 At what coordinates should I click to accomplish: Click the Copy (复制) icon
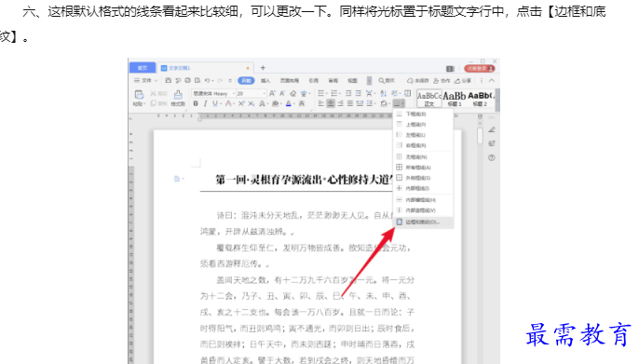tap(153, 103)
